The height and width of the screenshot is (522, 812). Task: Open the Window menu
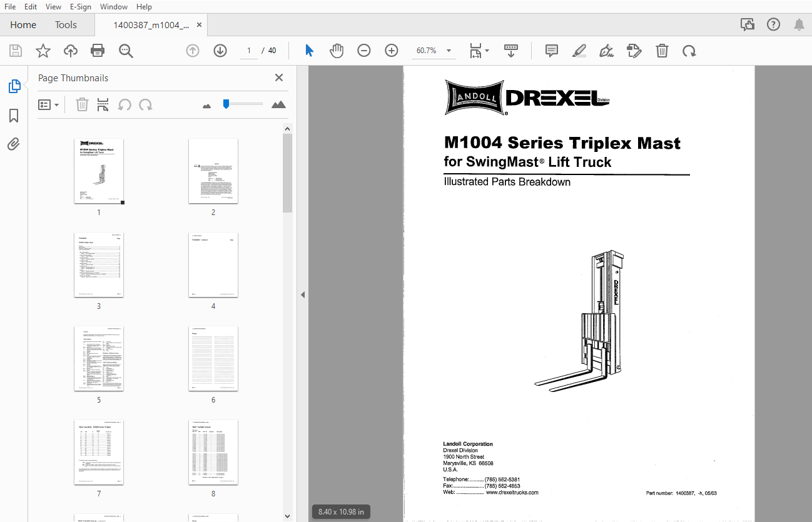[114, 6]
